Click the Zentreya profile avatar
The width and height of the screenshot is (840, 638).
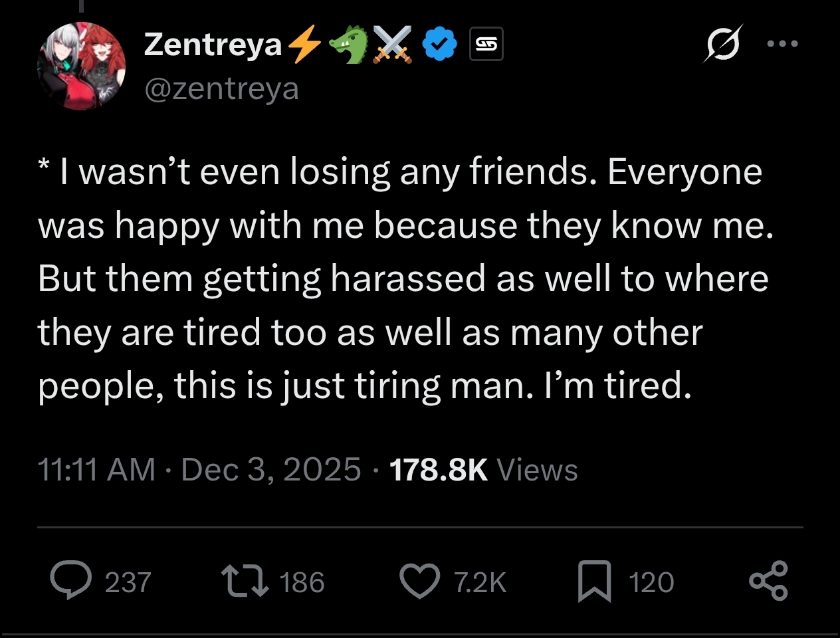pos(81,65)
